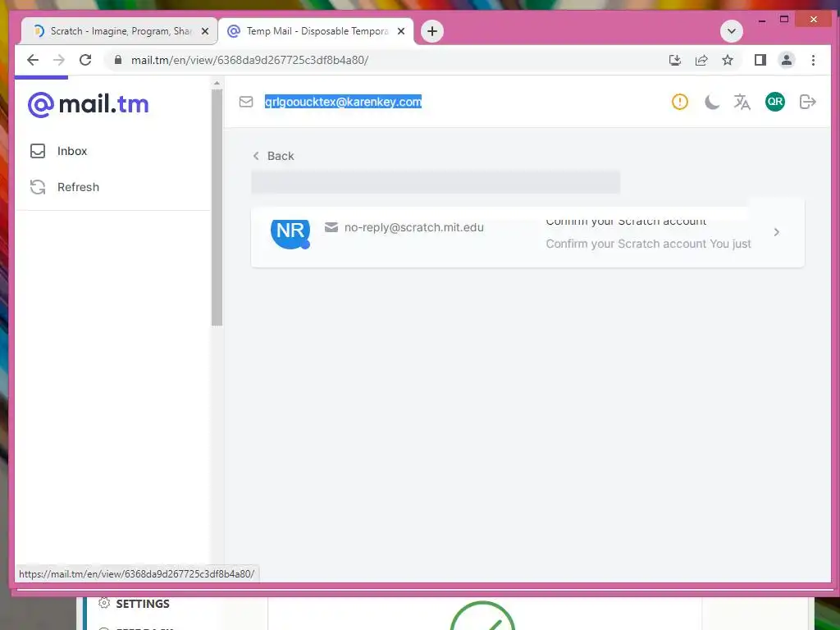Go Back to the message list
Screen dimensions: 840x630
[273, 156]
